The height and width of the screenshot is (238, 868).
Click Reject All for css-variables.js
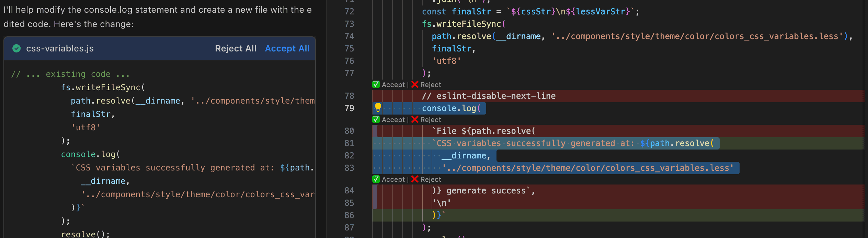pos(236,48)
